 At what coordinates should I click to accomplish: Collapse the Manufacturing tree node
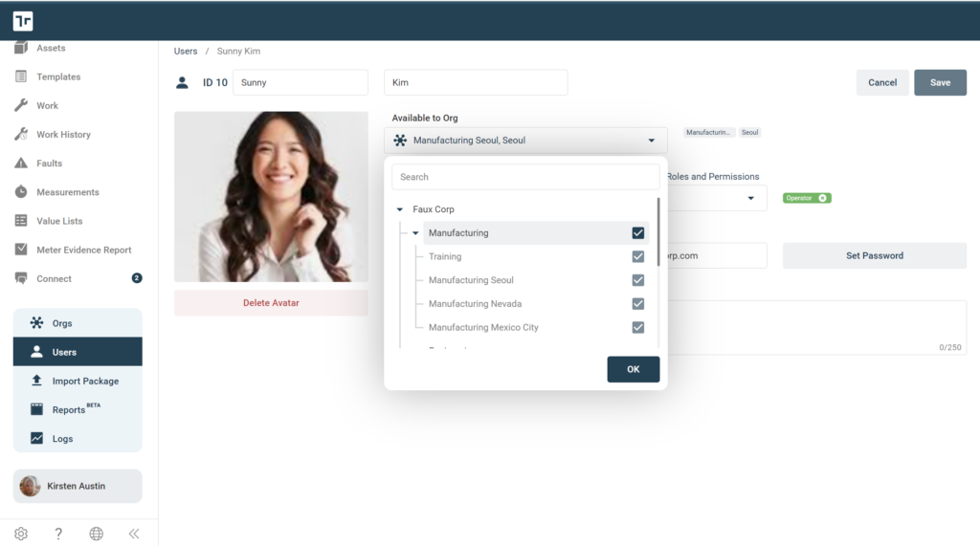(x=415, y=233)
